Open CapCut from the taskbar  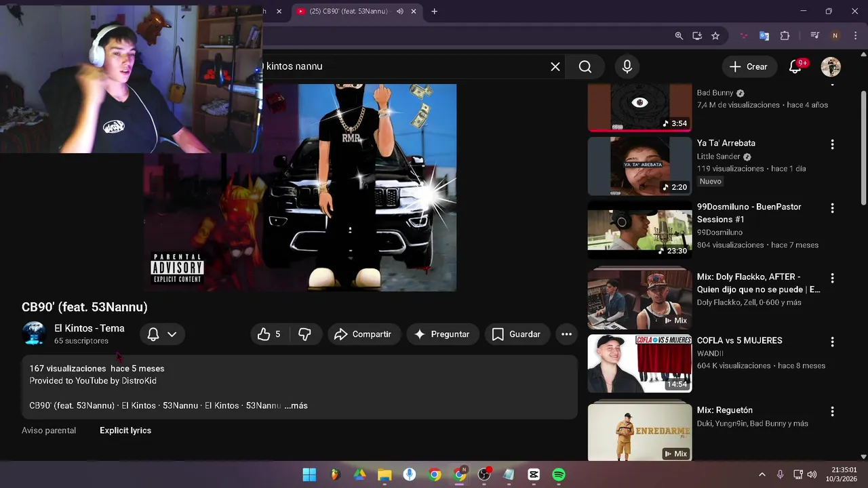(534, 474)
